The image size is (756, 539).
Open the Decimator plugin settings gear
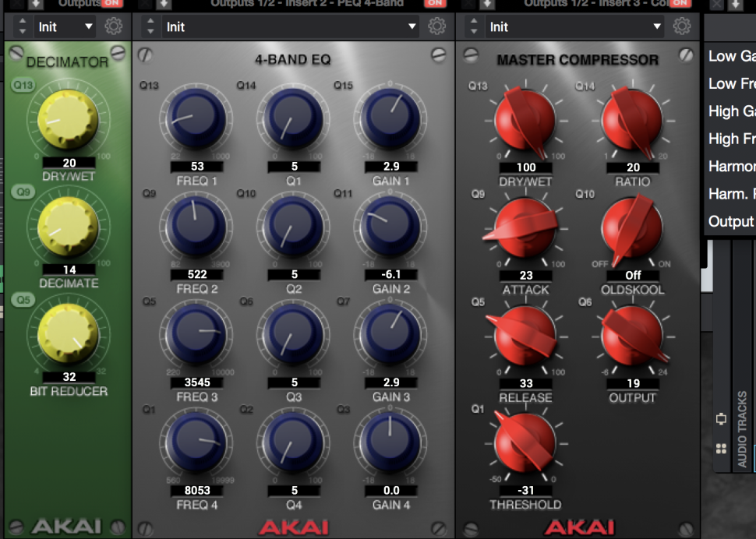(x=114, y=26)
